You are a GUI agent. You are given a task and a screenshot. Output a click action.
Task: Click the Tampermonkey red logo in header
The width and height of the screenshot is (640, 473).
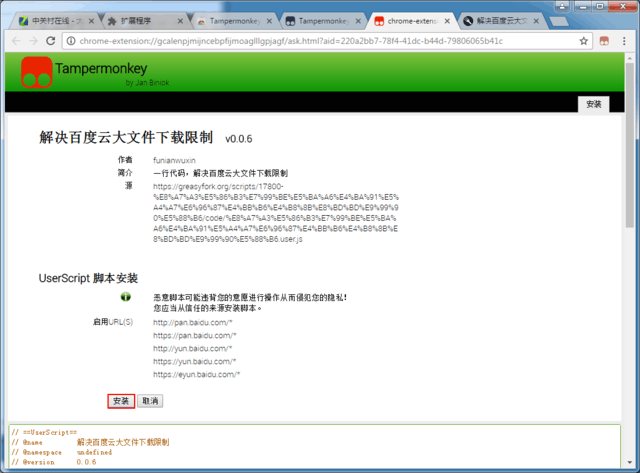pos(36,72)
